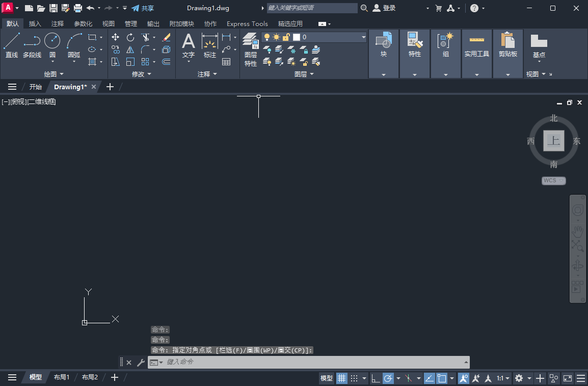Expand the 绘图 panel flyout
This screenshot has width=588, height=386.
click(x=54, y=74)
